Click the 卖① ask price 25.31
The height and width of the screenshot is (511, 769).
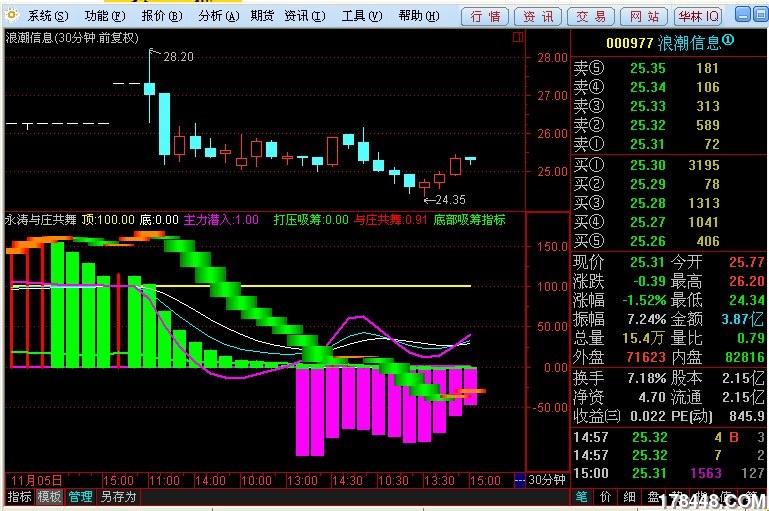[x=647, y=145]
